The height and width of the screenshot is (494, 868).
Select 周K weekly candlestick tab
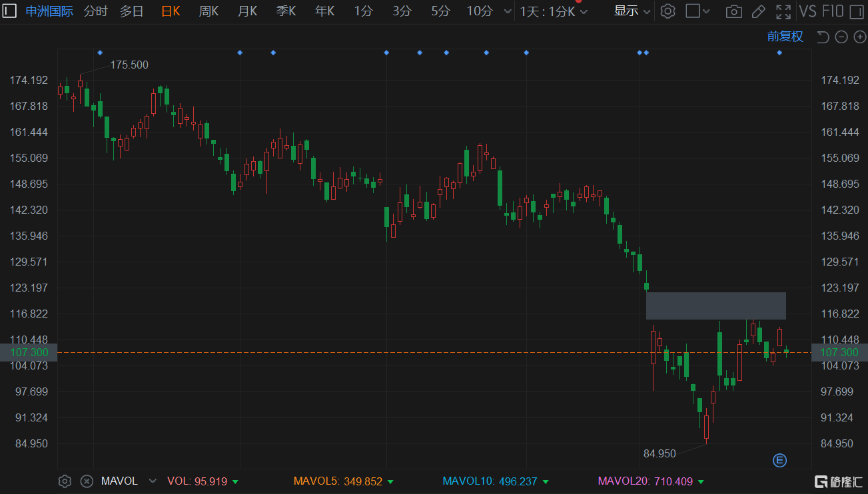[x=209, y=11]
